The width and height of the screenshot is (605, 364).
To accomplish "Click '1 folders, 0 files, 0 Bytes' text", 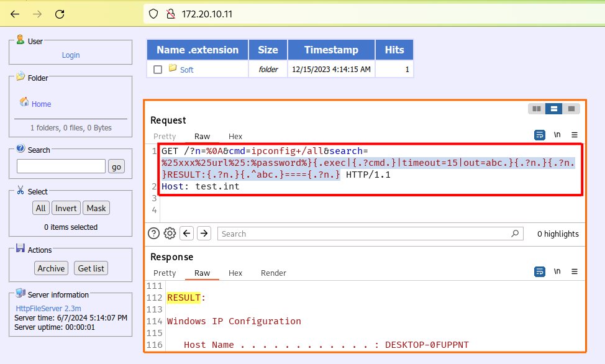I will (x=71, y=128).
